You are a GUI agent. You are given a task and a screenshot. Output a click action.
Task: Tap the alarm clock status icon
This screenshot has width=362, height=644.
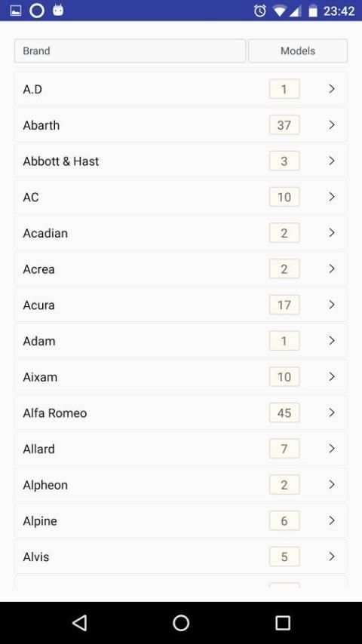click(260, 11)
